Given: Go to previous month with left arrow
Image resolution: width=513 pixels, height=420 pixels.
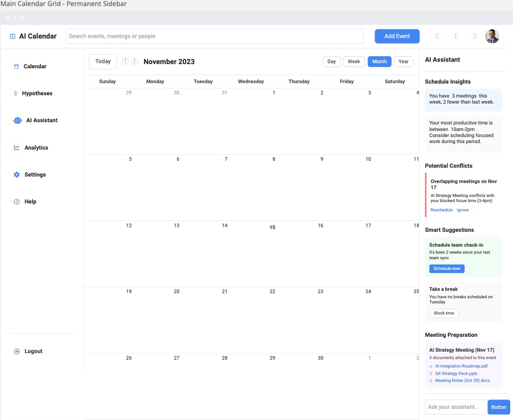Looking at the screenshot, I should [x=124, y=61].
